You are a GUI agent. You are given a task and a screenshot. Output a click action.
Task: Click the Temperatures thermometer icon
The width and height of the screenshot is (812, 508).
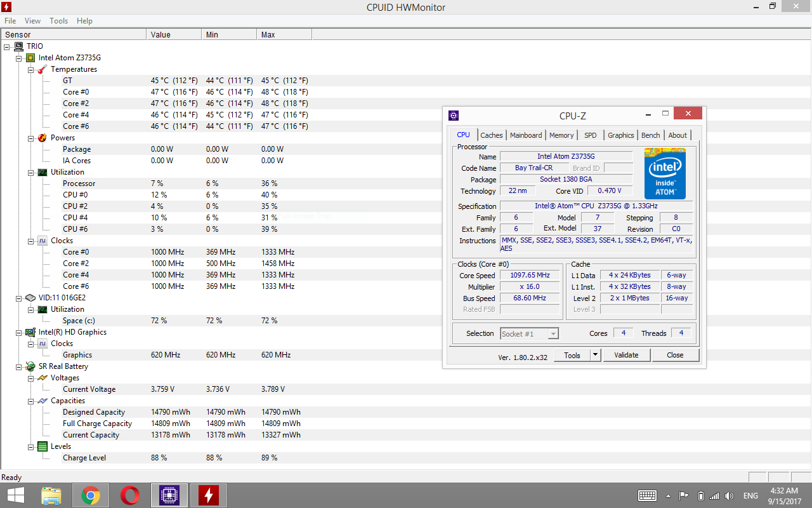coord(43,69)
